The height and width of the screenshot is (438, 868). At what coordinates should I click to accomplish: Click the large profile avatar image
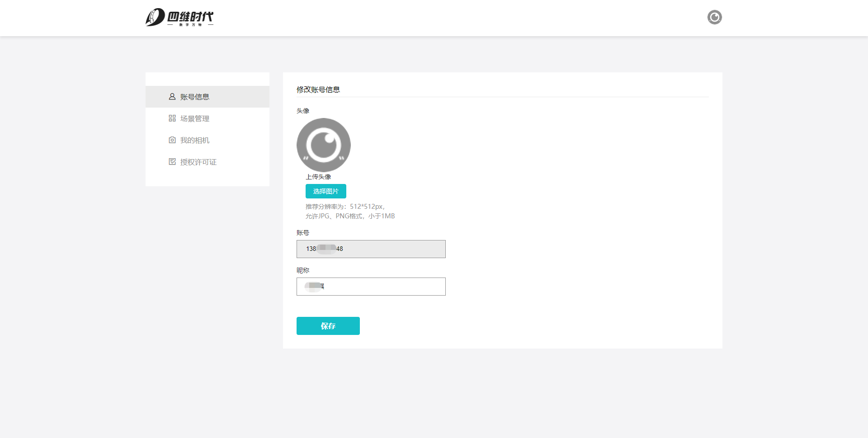324,145
